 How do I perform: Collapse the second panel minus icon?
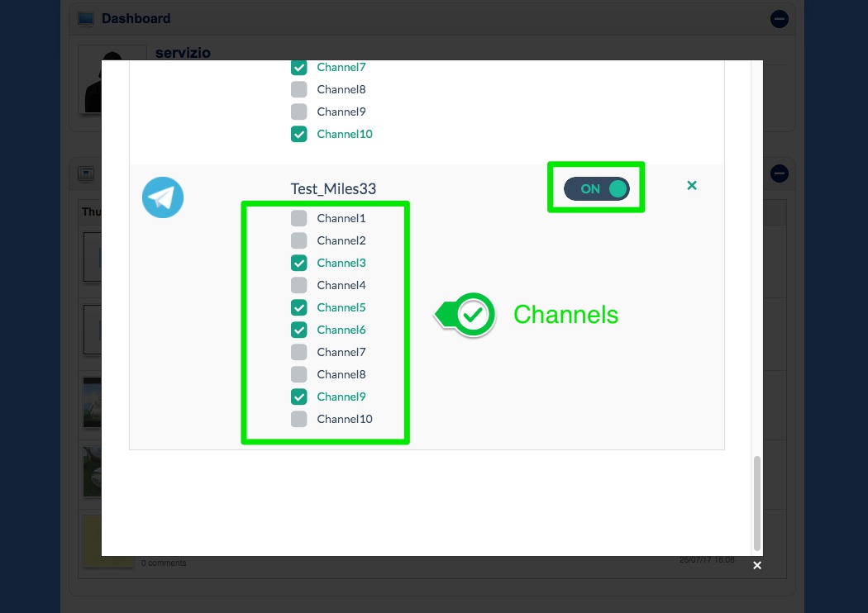click(779, 173)
